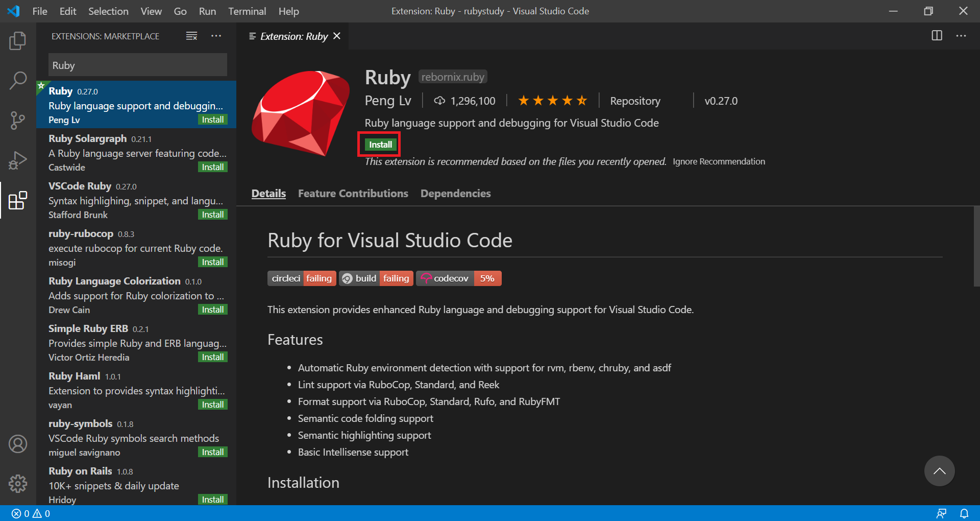Open the Source Control view
980x521 pixels.
pos(18,121)
